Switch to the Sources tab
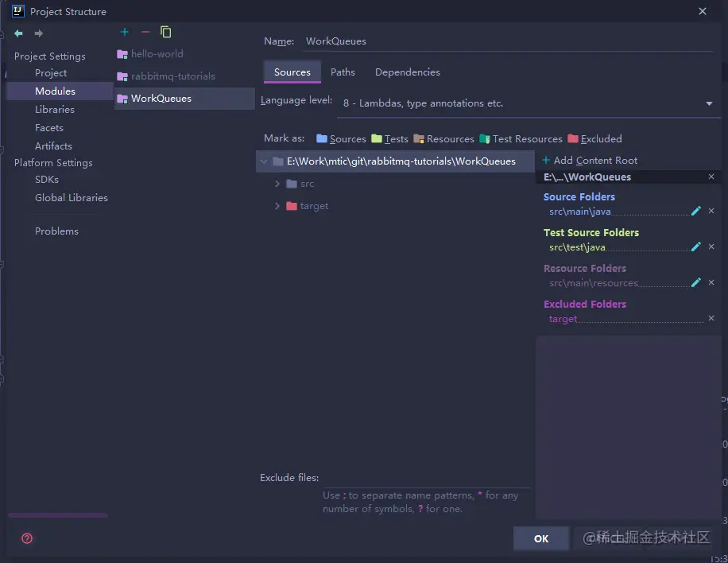 pos(292,72)
